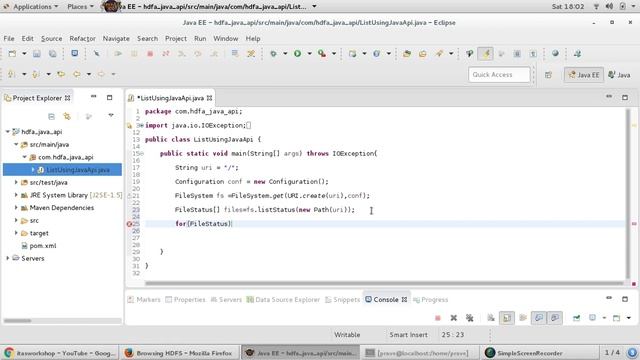Open the File menu
The image size is (640, 360).
9,38
